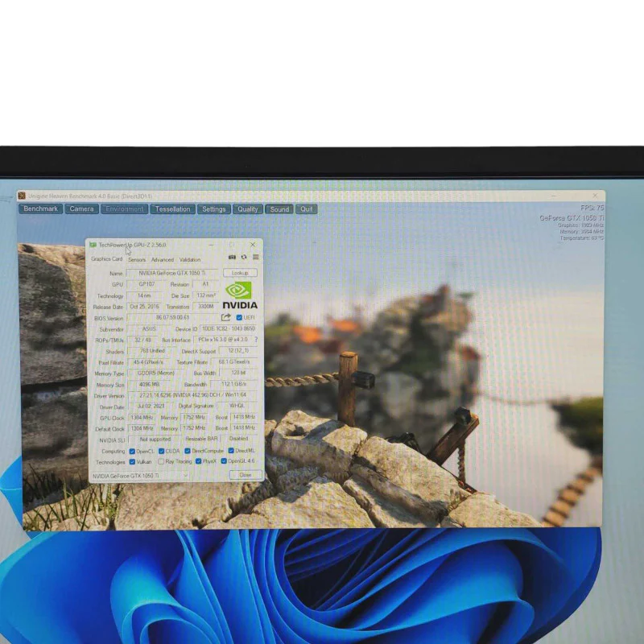Click the NVIDIA SLI value Not supported
The width and height of the screenshot is (644, 644).
coord(155,439)
